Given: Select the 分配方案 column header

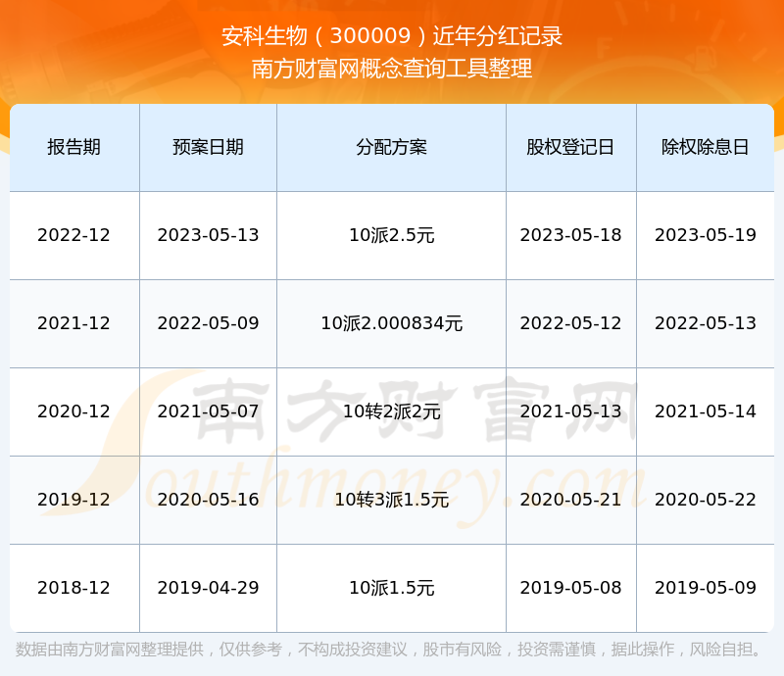Looking at the screenshot, I should 391,147.
